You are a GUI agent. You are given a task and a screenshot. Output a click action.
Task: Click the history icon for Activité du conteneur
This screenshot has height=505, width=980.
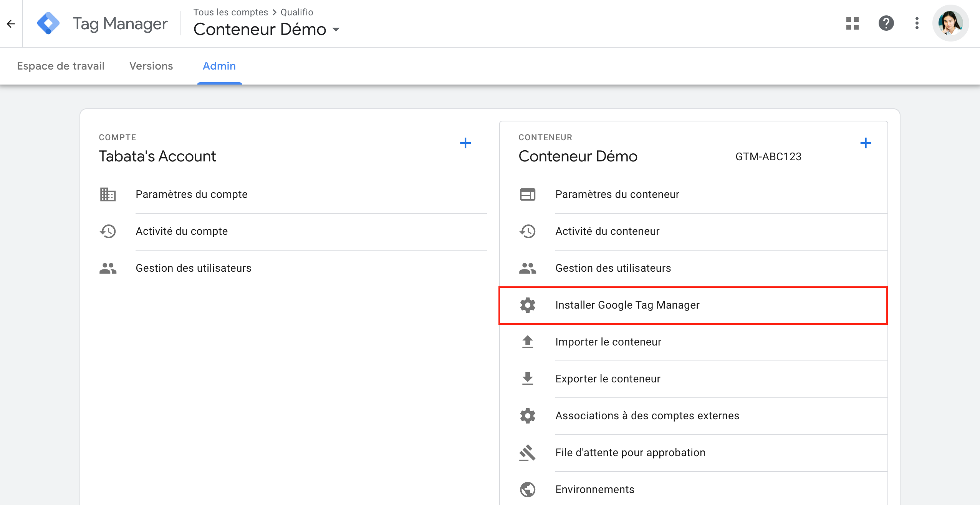click(528, 231)
